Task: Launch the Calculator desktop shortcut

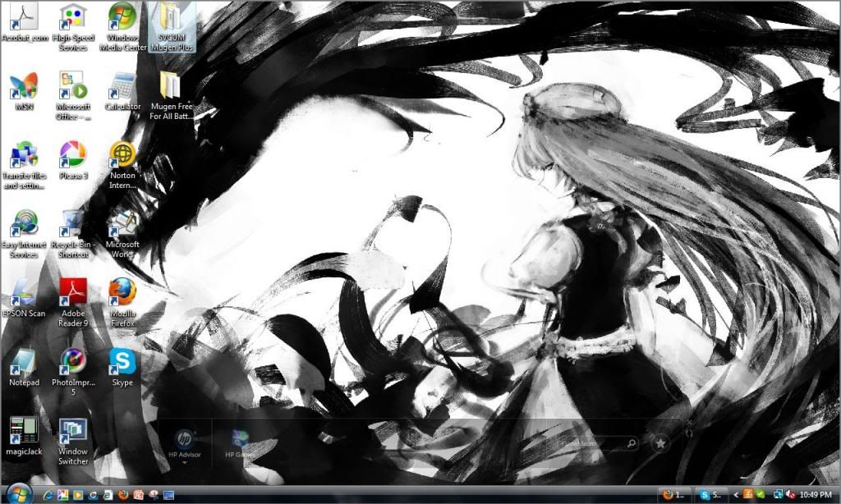Action: click(x=122, y=92)
